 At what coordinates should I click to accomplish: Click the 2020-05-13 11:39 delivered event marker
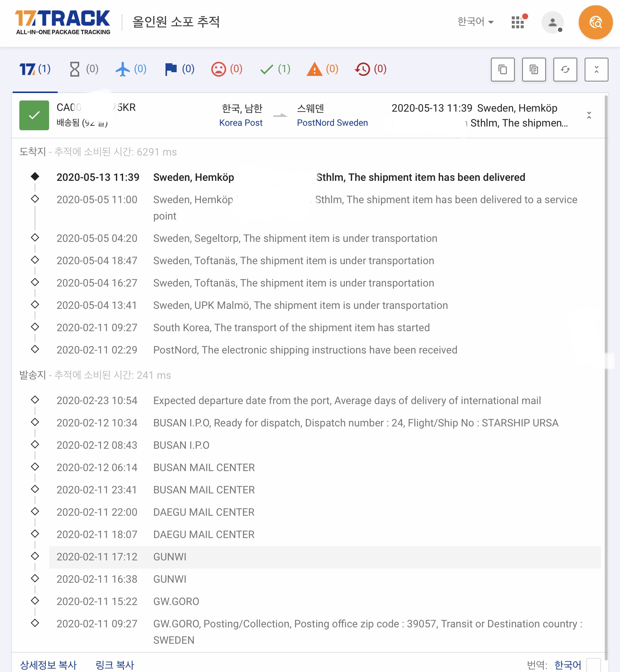35,176
